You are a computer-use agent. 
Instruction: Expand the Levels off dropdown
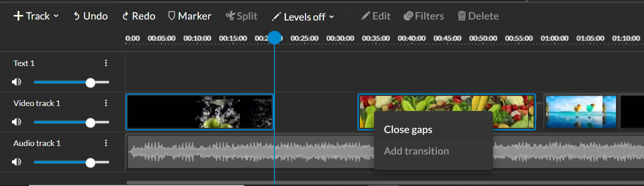click(303, 16)
